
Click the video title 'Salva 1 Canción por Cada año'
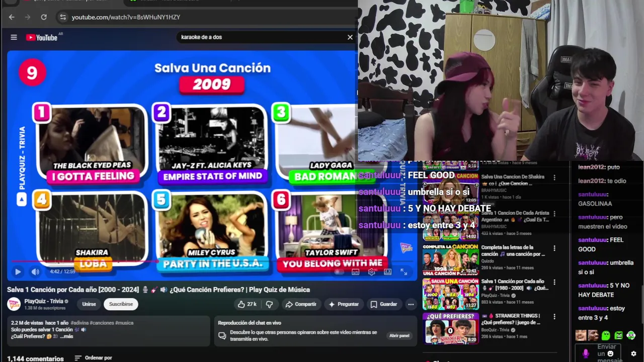click(x=158, y=290)
